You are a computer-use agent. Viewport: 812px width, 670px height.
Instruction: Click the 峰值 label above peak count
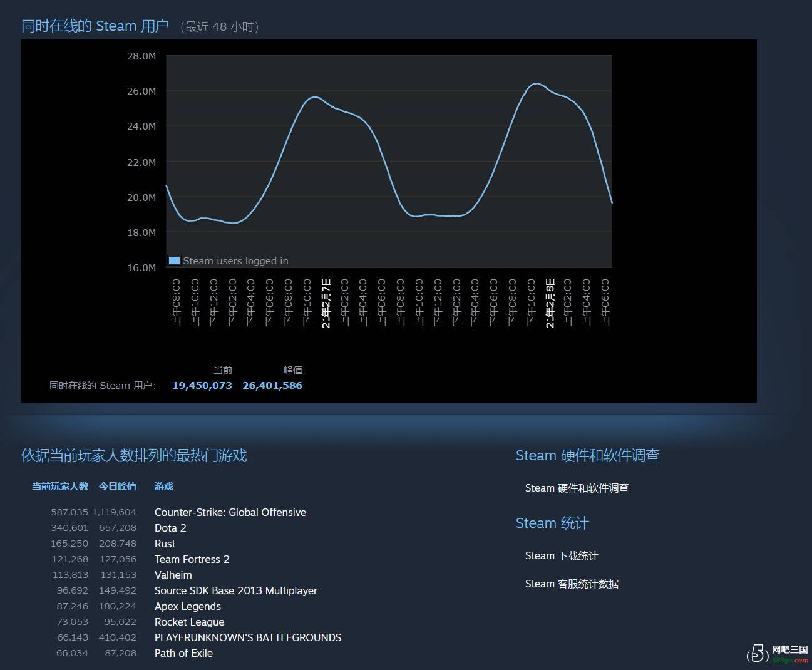coord(293,370)
